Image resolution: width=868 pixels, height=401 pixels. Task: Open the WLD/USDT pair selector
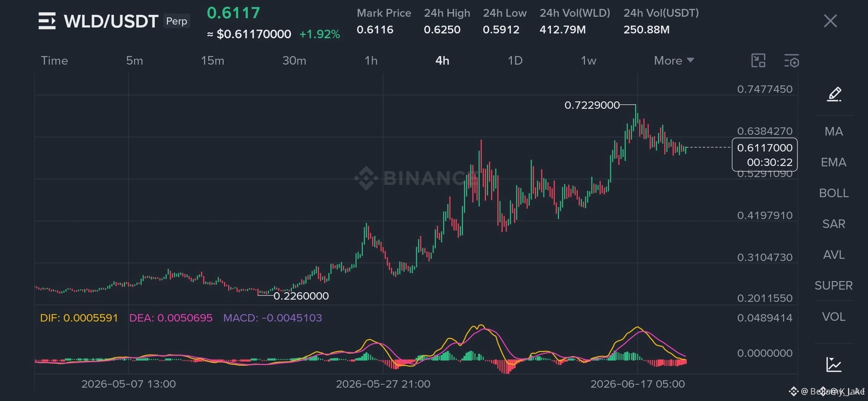click(111, 21)
